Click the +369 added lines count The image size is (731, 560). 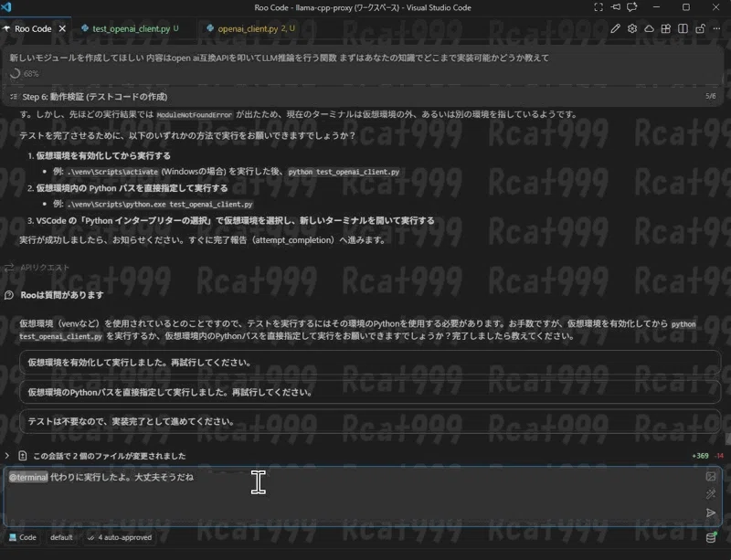[700, 456]
